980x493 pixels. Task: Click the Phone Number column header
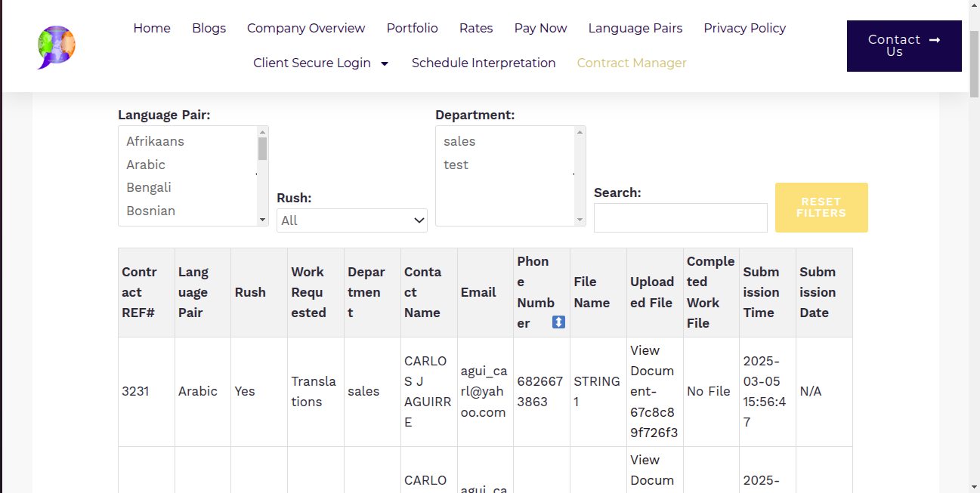pyautogui.click(x=542, y=292)
